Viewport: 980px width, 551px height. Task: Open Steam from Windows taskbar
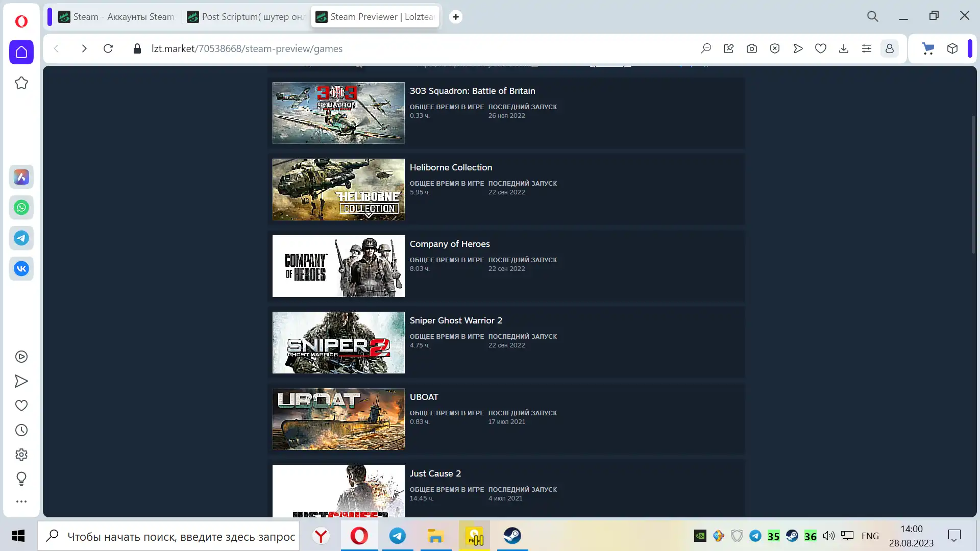click(512, 536)
